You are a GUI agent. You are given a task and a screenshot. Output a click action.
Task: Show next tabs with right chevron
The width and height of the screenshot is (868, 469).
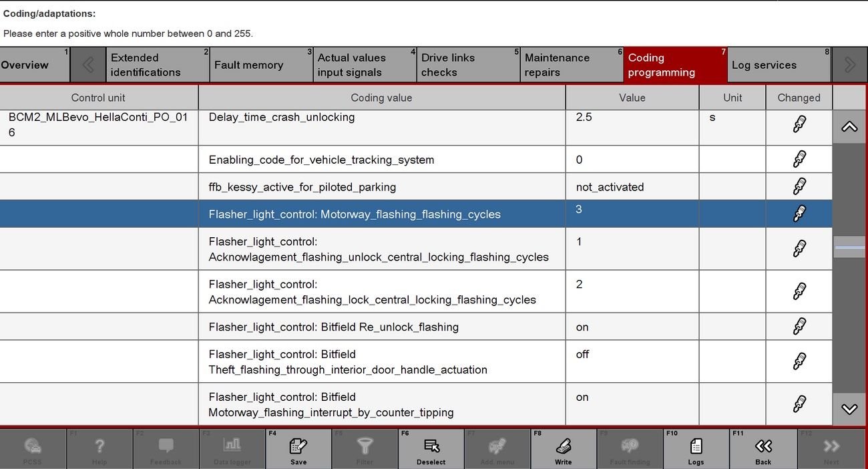point(849,65)
